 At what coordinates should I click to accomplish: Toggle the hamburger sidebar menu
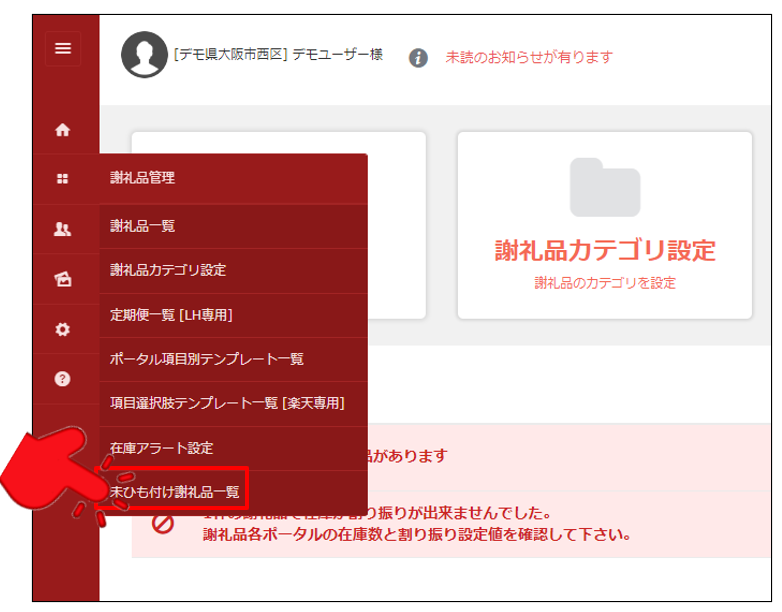click(x=63, y=48)
